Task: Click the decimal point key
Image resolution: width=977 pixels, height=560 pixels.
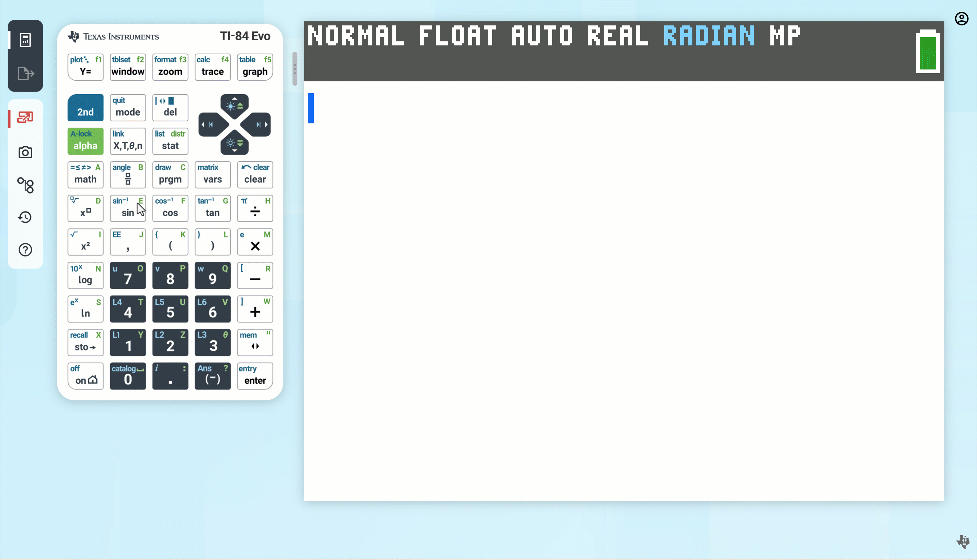Action: tap(170, 376)
